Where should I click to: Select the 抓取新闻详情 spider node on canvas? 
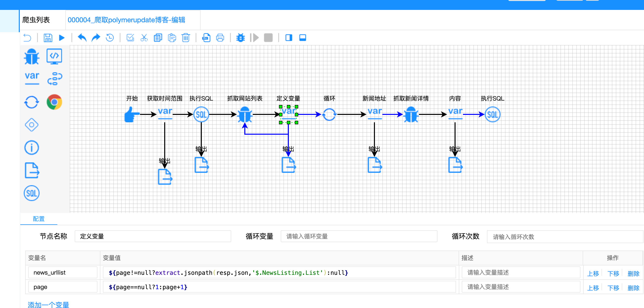pyautogui.click(x=411, y=115)
